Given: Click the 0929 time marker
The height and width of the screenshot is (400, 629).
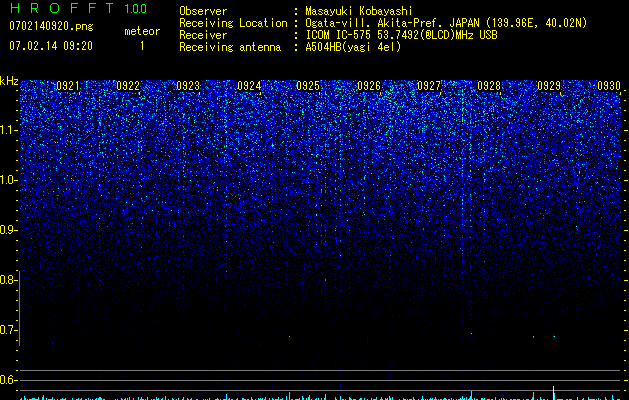Looking at the screenshot, I should (549, 86).
